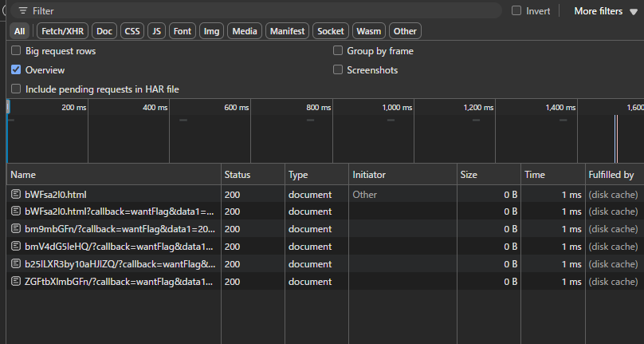This screenshot has height=344, width=644.
Task: Select the bWFsa2l0.html?callback=wantFlag request name
Action: 120,212
